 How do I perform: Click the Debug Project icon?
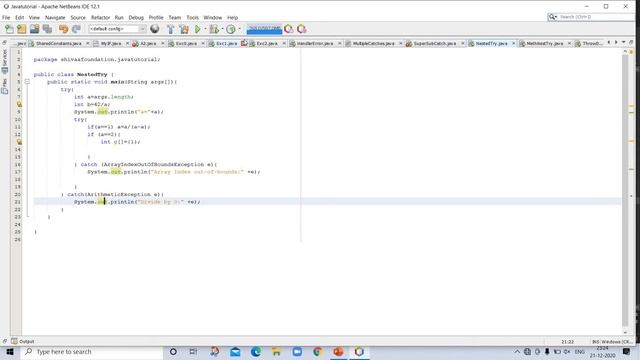coord(214,29)
